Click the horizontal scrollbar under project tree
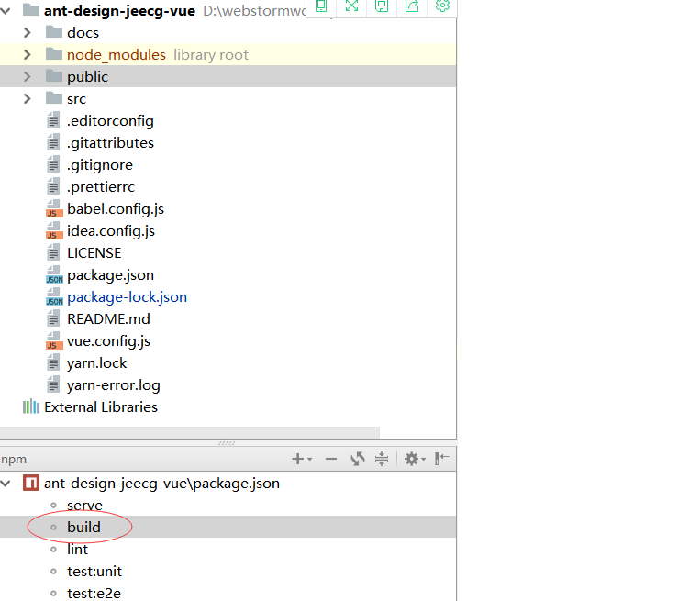 pos(190,432)
